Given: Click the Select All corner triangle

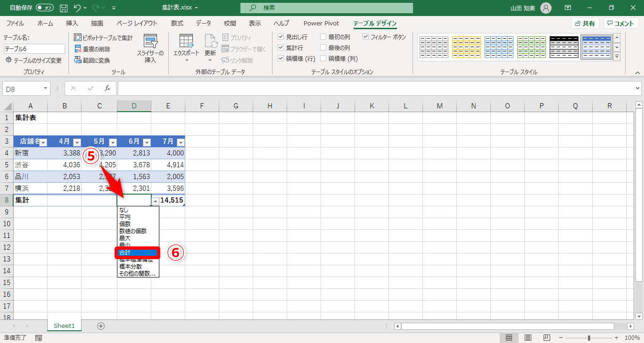Looking at the screenshot, I should point(7,106).
